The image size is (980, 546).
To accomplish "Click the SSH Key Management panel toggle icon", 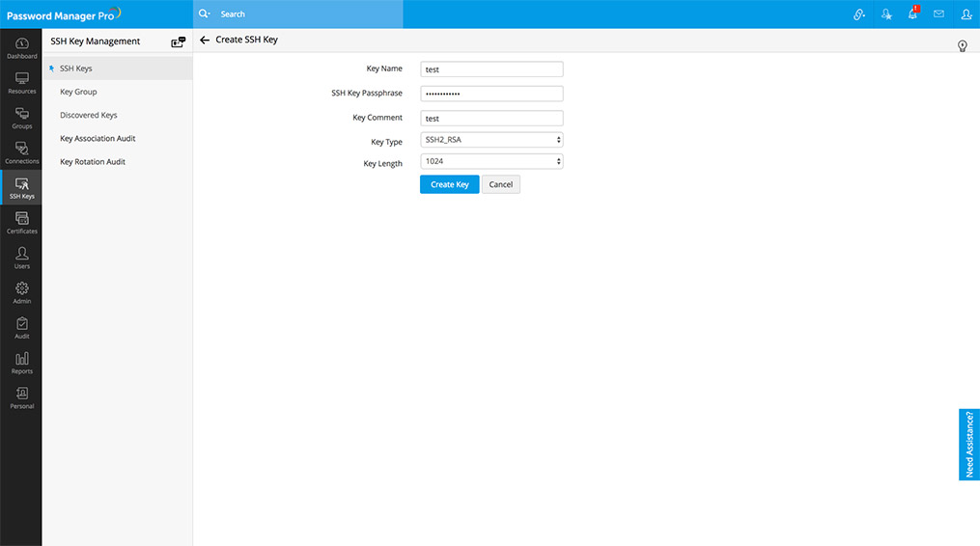I will (178, 41).
